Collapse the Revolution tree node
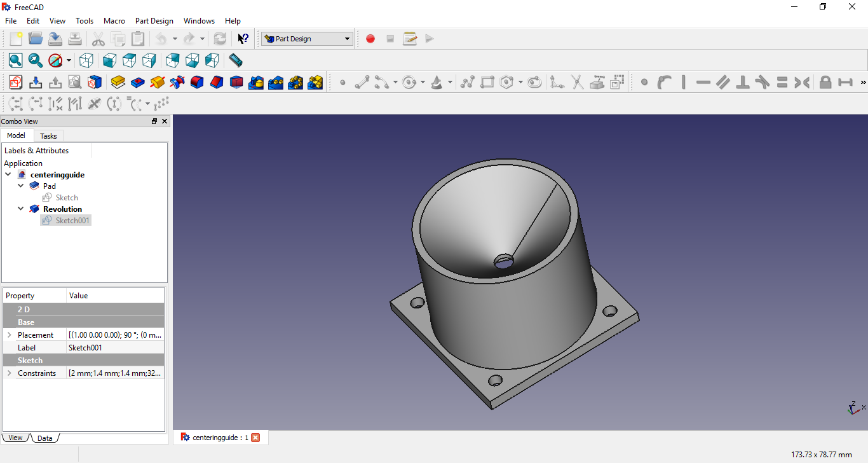Image resolution: width=868 pixels, height=463 pixels. [20, 209]
